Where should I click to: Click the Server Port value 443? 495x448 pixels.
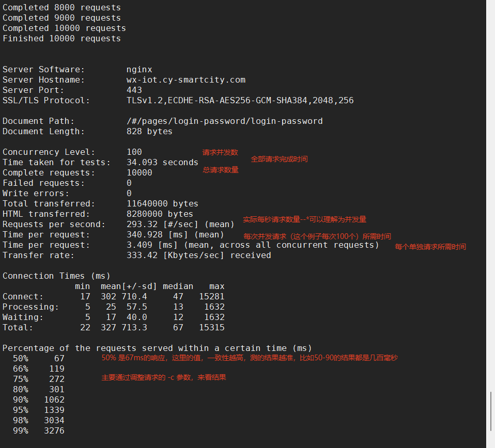pos(134,90)
